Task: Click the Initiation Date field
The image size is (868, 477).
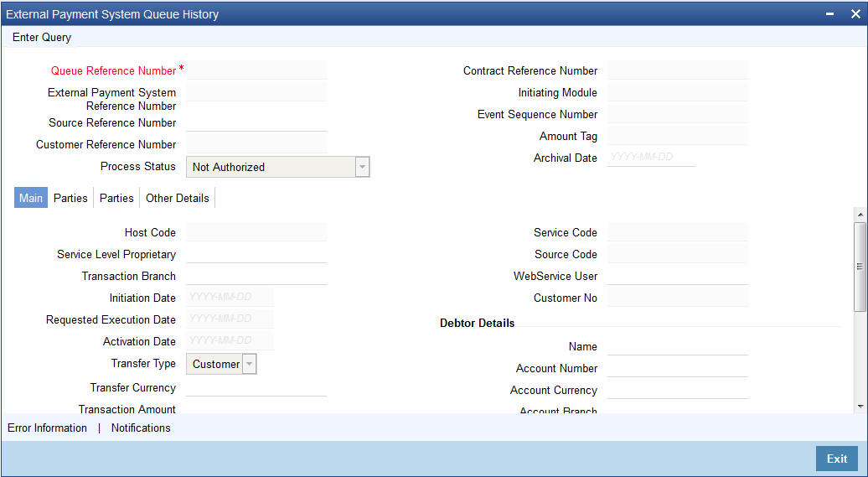Action: click(x=230, y=298)
